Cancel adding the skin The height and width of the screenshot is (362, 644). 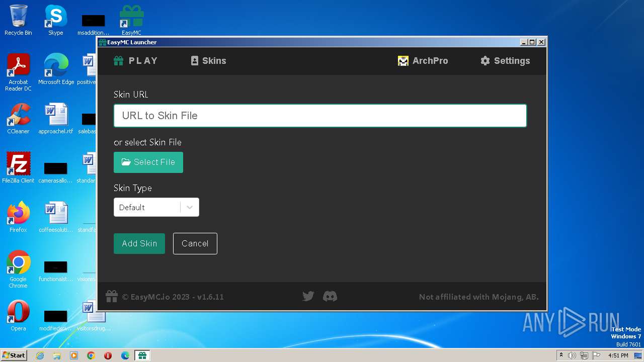(x=195, y=243)
